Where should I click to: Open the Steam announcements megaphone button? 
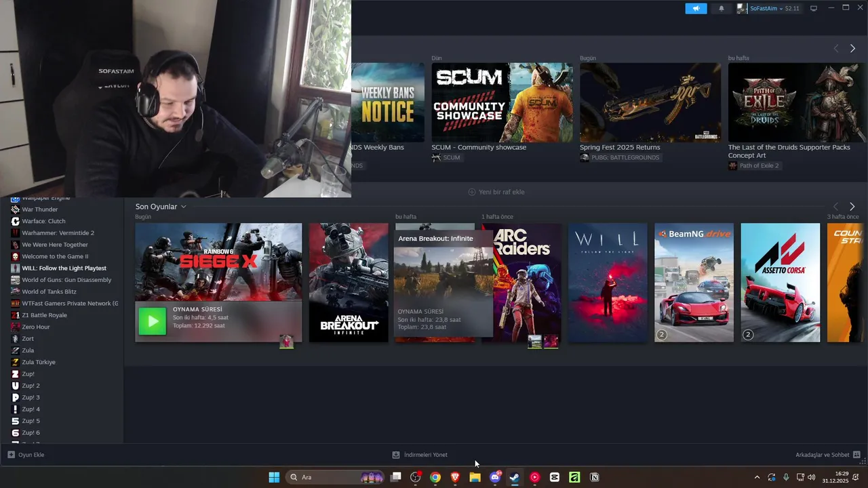[696, 9]
